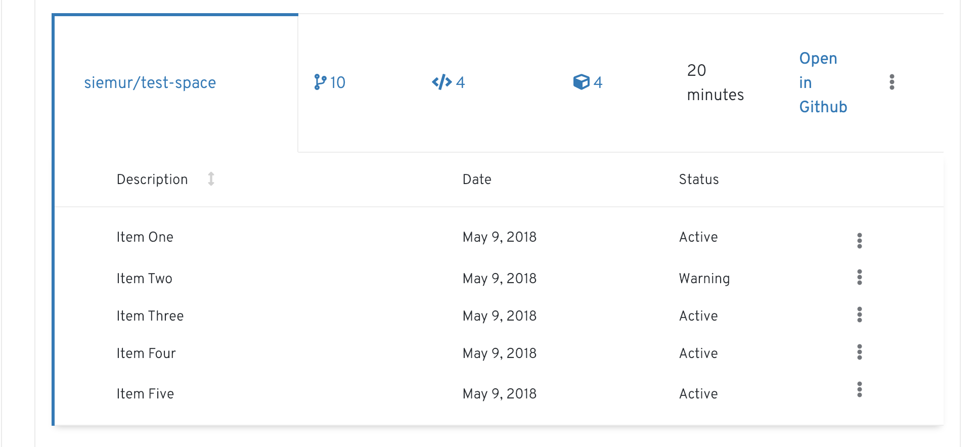
Task: Click the Date column header
Action: [477, 180]
